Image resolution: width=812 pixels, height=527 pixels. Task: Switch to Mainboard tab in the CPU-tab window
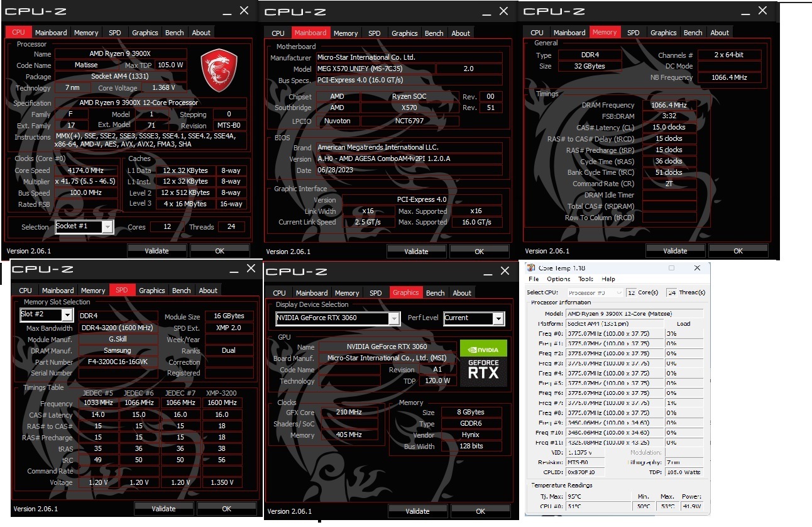pos(51,33)
